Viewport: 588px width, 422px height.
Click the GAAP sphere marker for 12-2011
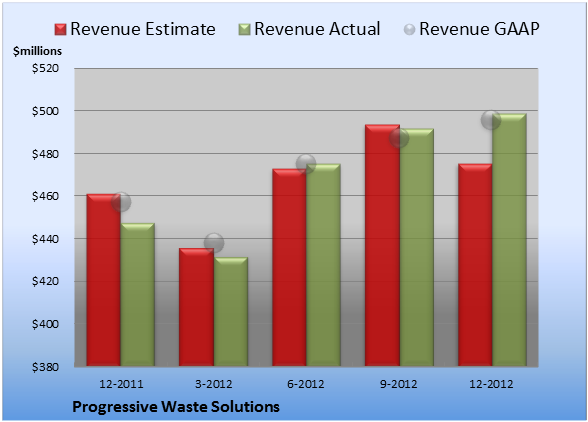[x=121, y=202]
